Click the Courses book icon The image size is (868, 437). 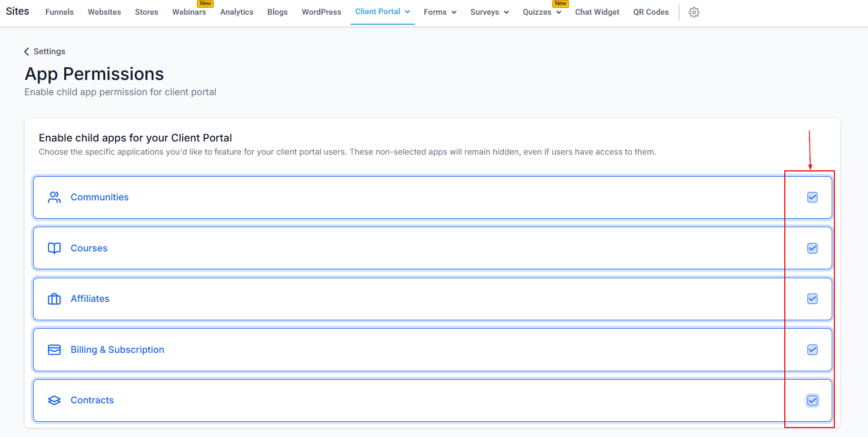(54, 248)
